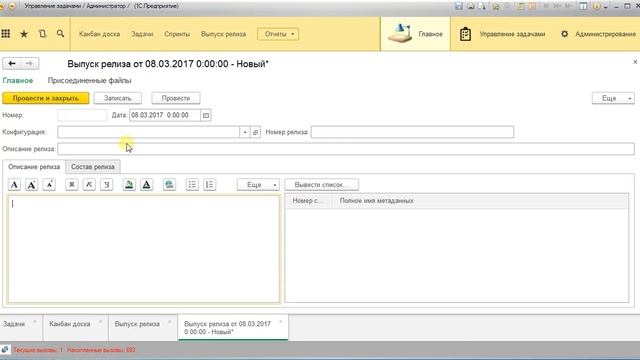Go forward with the right arrow

pyautogui.click(x=29, y=64)
